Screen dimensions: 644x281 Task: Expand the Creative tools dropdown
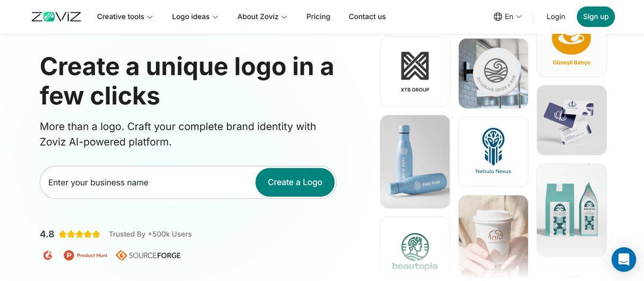[125, 17]
